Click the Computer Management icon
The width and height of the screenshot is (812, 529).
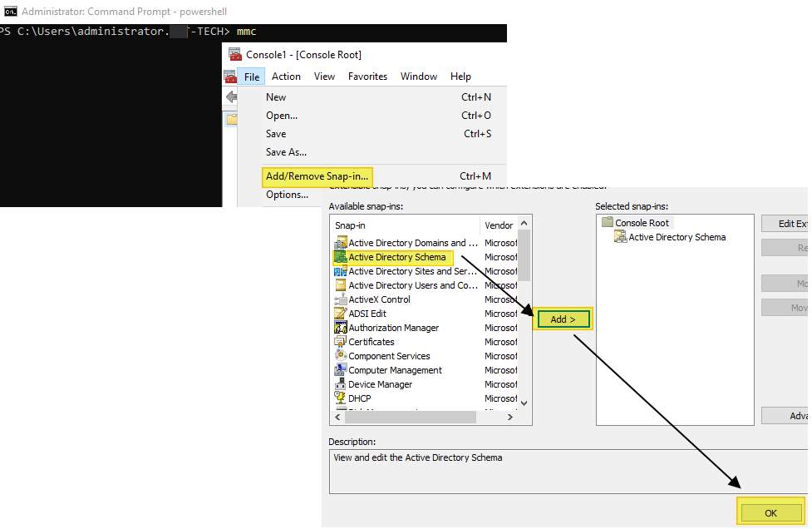pyautogui.click(x=340, y=370)
